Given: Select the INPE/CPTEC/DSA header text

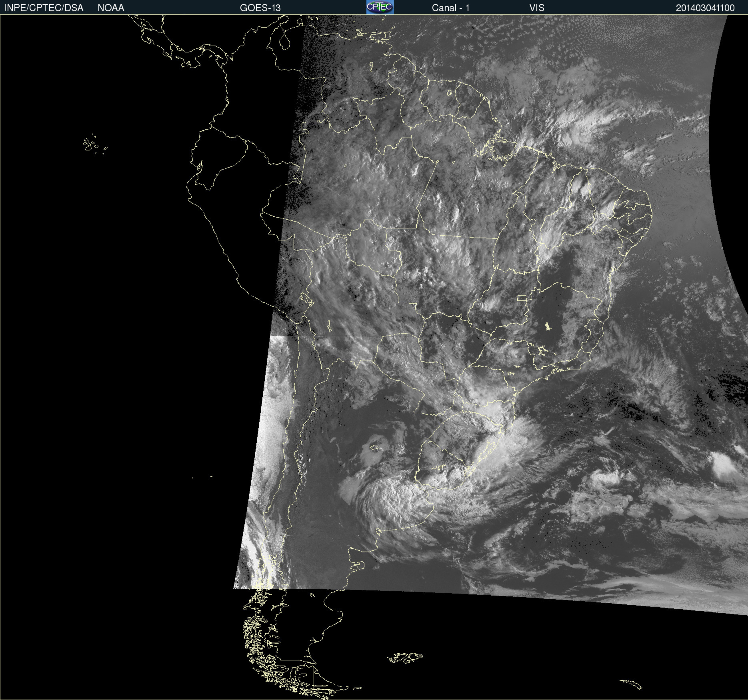Looking at the screenshot, I should coord(44,8).
